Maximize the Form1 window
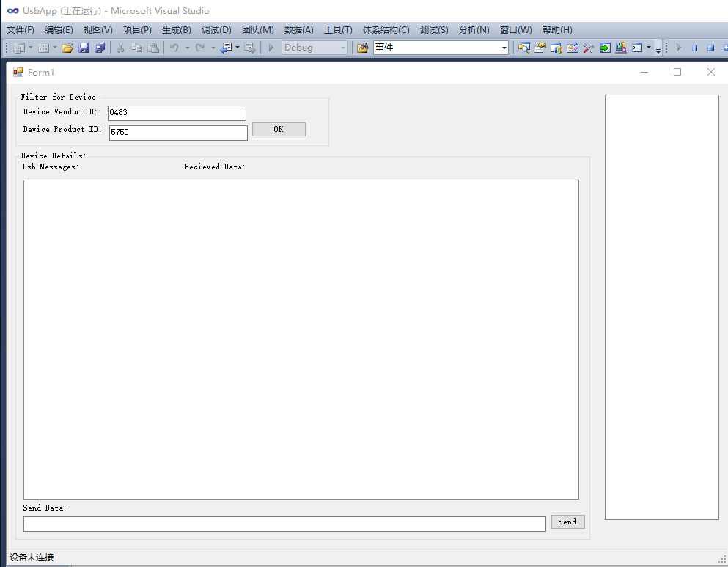728x567 pixels. 677,72
